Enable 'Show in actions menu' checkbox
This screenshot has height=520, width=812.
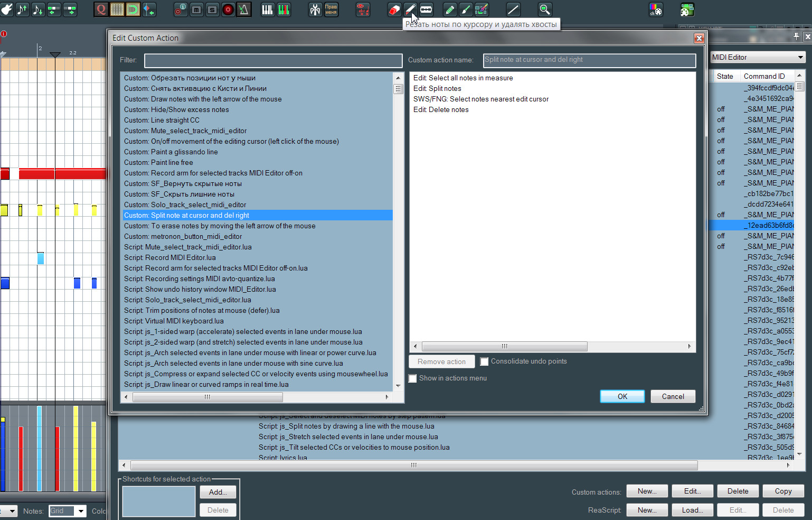pyautogui.click(x=413, y=378)
